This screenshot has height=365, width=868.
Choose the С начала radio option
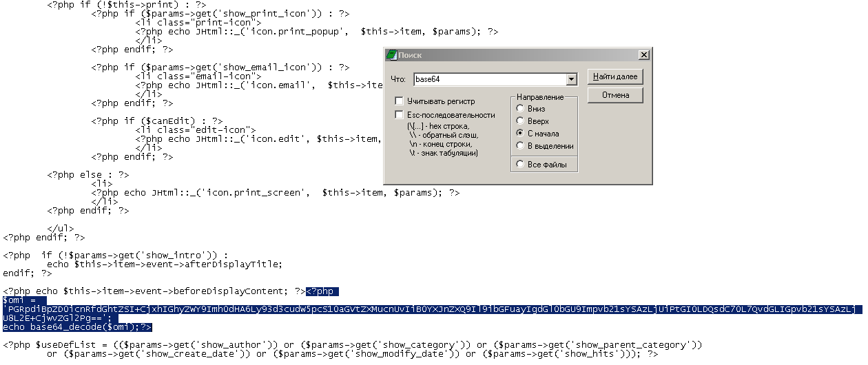coord(520,134)
